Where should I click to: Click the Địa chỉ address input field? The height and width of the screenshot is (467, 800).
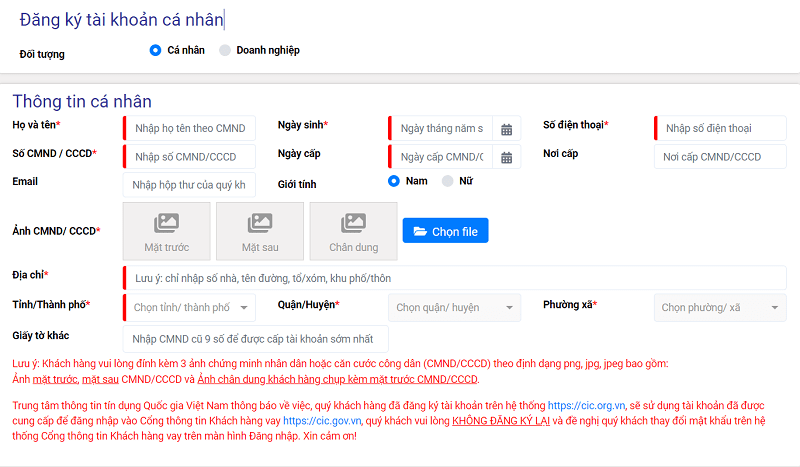(x=454, y=278)
